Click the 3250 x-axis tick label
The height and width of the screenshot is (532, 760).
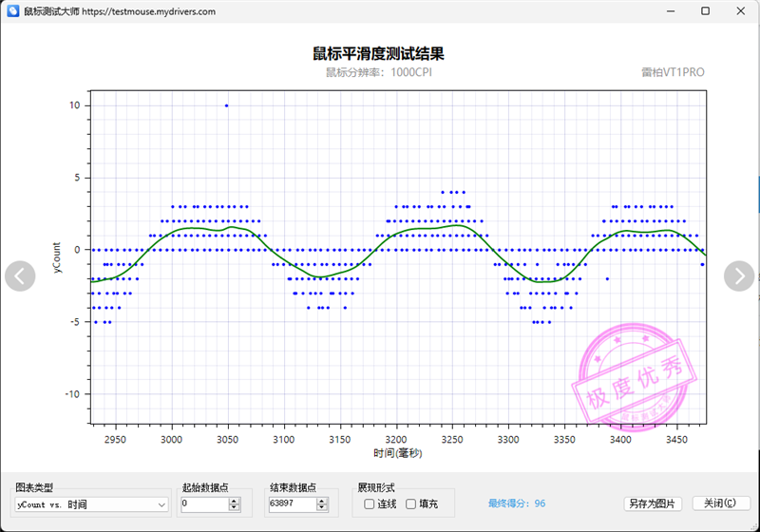coord(452,440)
